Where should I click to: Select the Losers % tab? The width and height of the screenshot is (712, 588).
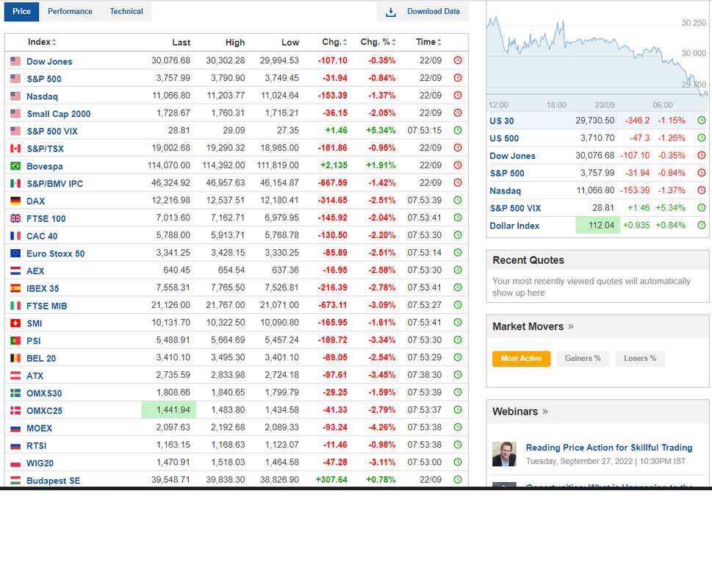[x=640, y=359]
